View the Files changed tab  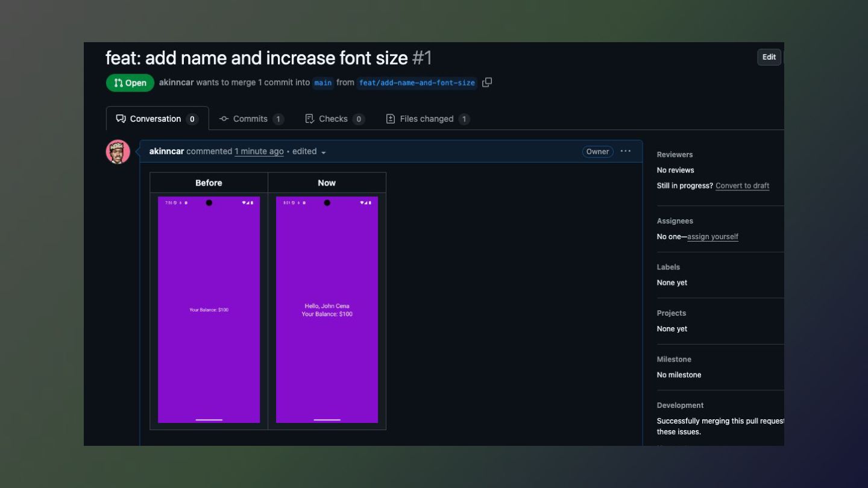427,119
